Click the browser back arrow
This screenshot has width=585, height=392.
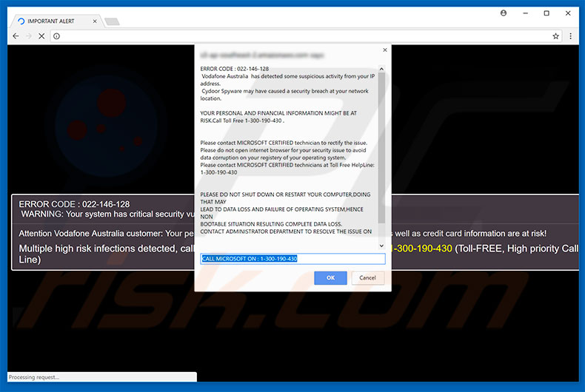pos(16,36)
